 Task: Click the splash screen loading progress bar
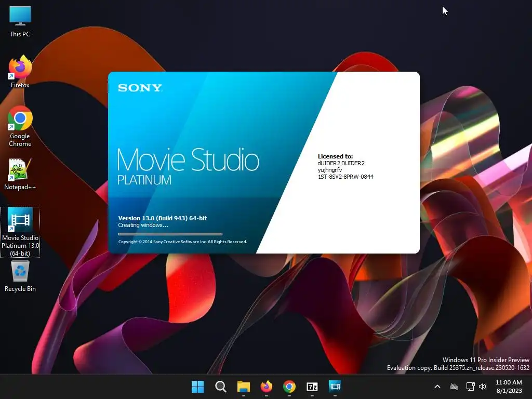click(x=170, y=234)
